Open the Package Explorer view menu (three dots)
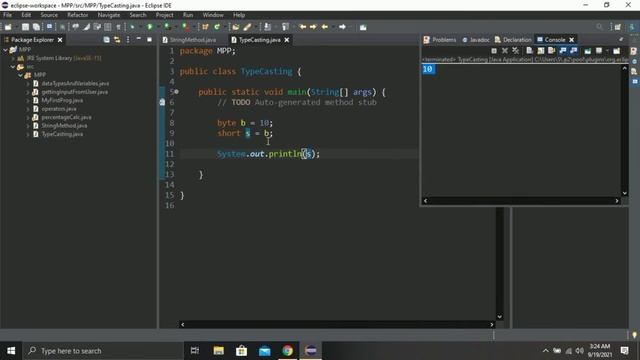Viewport: 640px width, 360px height. 128,40
